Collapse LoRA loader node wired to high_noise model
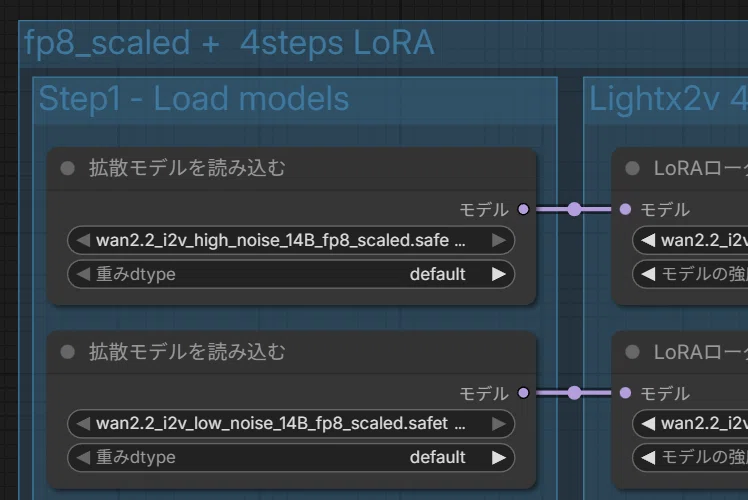Viewport: 748px width, 500px height. click(x=632, y=168)
